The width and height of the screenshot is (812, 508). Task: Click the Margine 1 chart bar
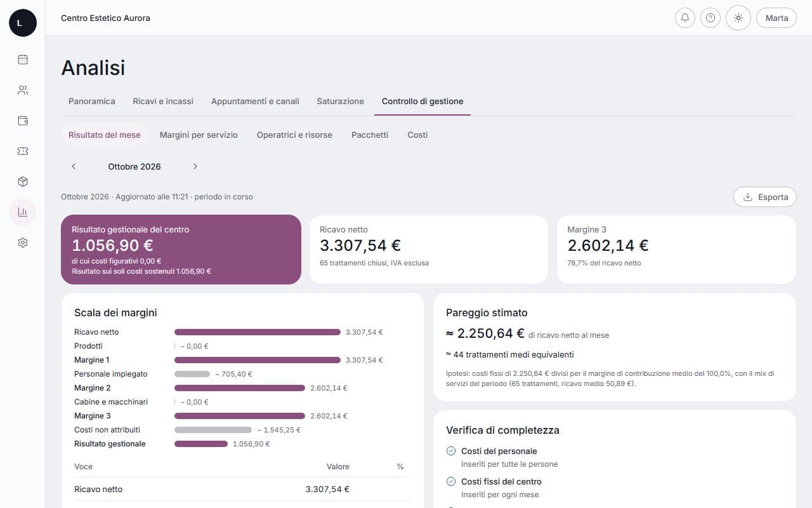(258, 360)
